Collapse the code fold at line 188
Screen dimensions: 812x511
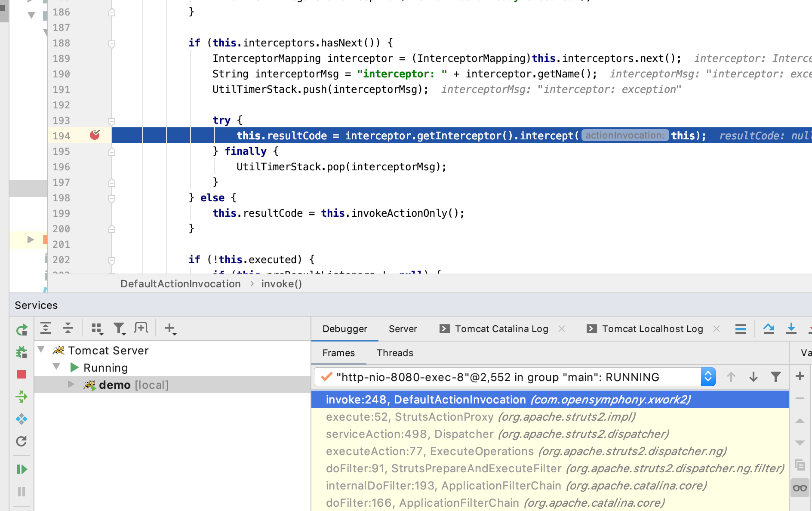click(x=112, y=43)
